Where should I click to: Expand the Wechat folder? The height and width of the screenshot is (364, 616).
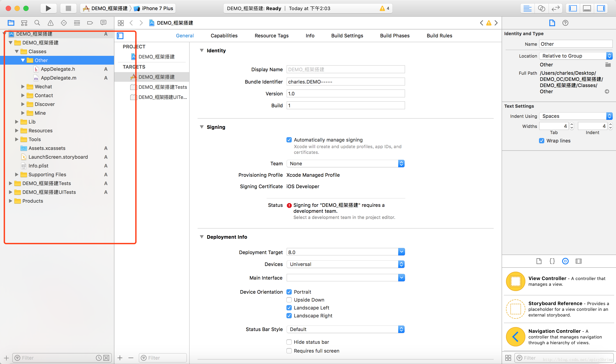23,87
